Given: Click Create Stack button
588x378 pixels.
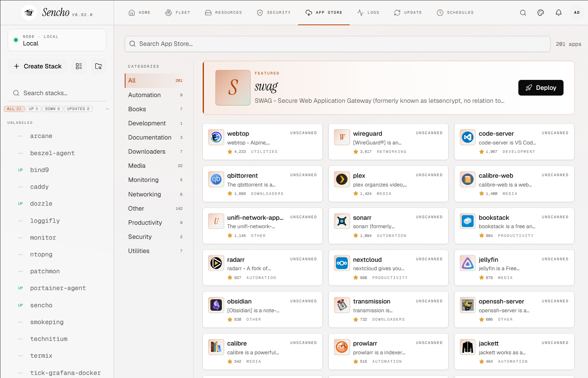Looking at the screenshot, I should pos(37,66).
